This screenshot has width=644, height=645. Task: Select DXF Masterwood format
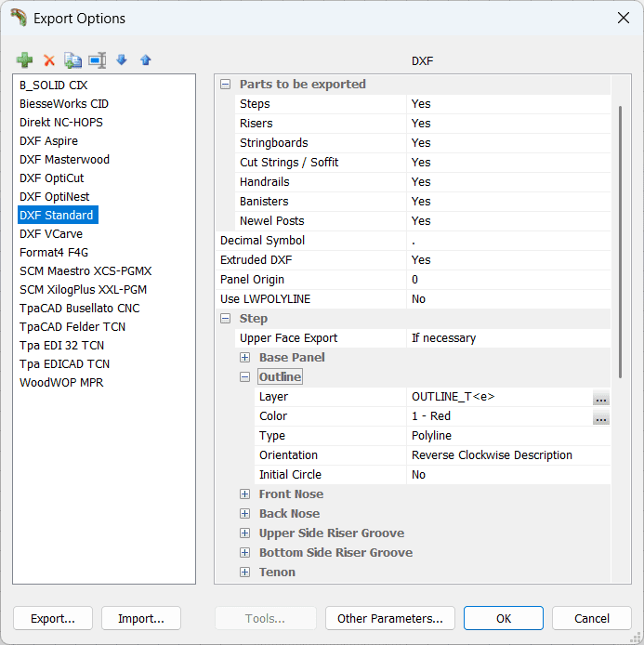pos(64,159)
